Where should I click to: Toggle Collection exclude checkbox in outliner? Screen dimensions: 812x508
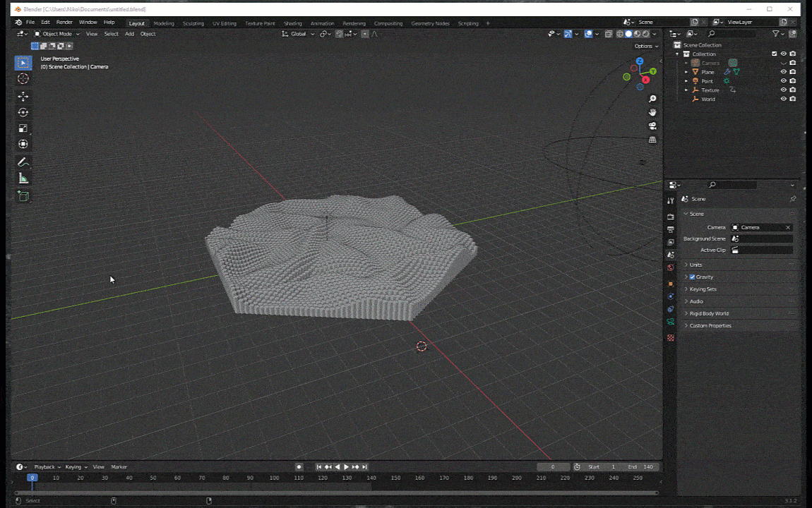point(774,54)
